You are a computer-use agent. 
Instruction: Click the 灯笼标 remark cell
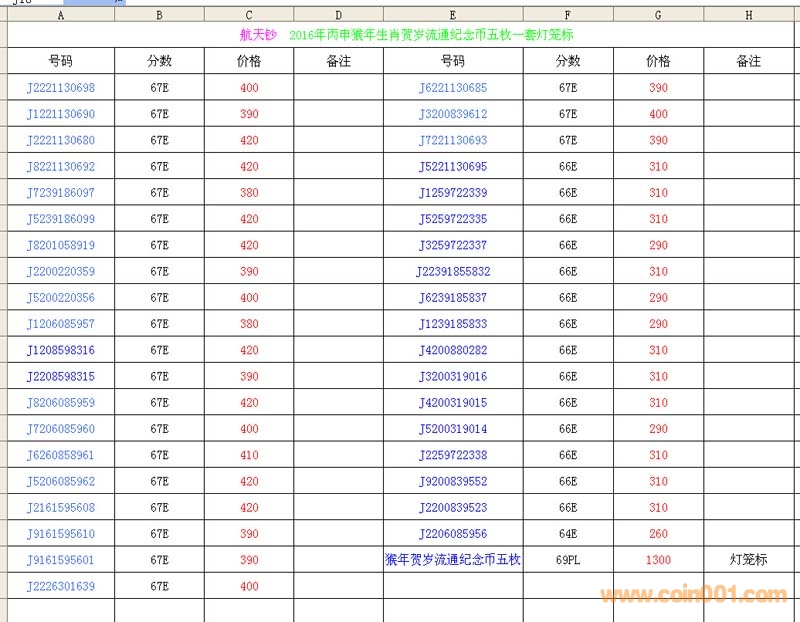[748, 560]
